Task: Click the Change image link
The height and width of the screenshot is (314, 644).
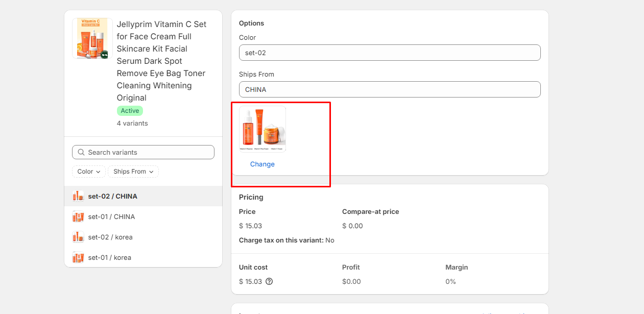Action: [x=263, y=164]
